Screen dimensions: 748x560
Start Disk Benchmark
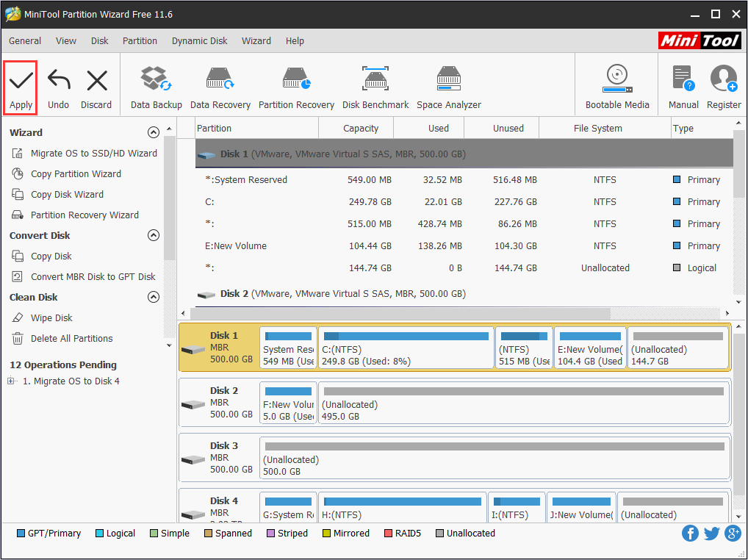tap(375, 87)
